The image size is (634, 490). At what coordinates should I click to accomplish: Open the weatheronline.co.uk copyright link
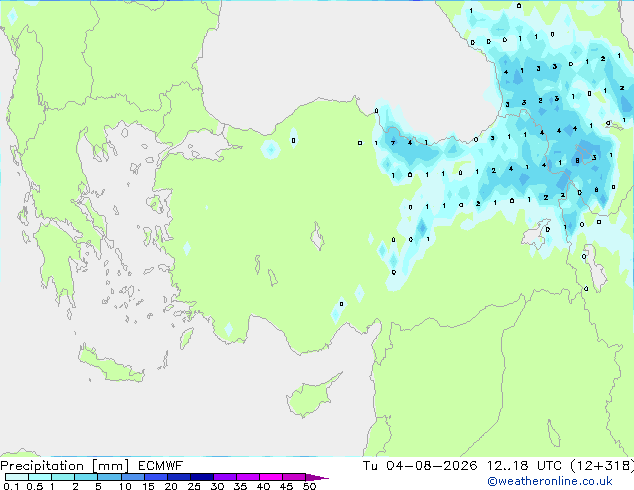coord(550,481)
